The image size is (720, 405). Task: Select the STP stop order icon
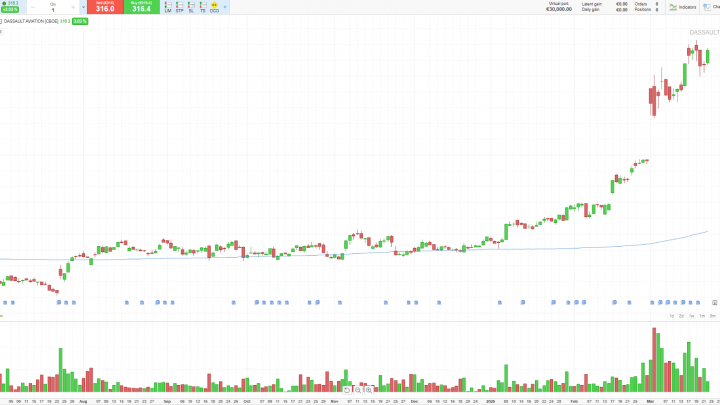pos(179,7)
